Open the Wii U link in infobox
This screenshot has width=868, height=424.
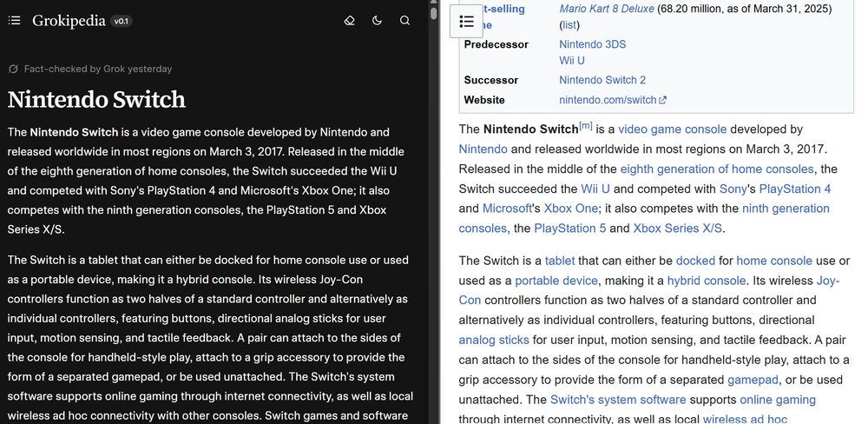click(x=572, y=61)
